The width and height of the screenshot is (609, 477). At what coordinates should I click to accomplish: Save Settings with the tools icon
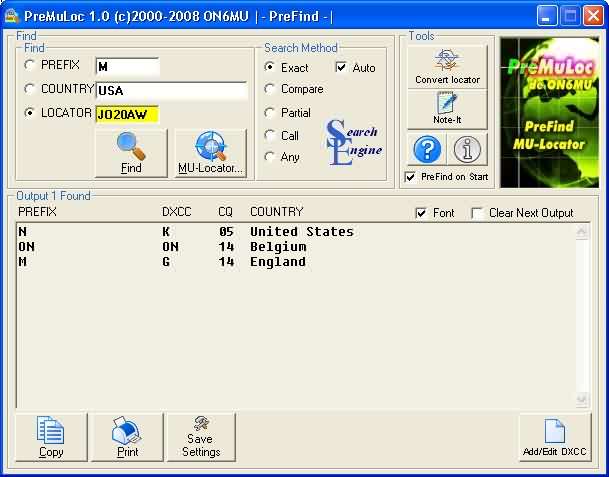pyautogui.click(x=201, y=437)
